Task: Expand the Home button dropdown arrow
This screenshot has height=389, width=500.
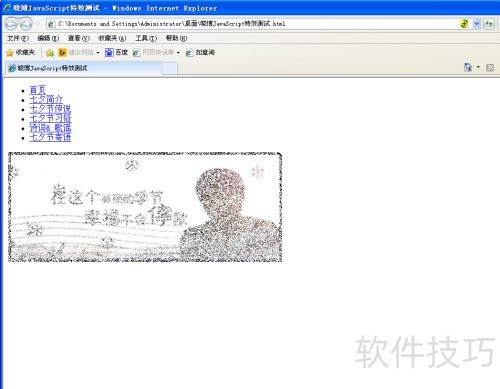Action: pyautogui.click(x=478, y=67)
